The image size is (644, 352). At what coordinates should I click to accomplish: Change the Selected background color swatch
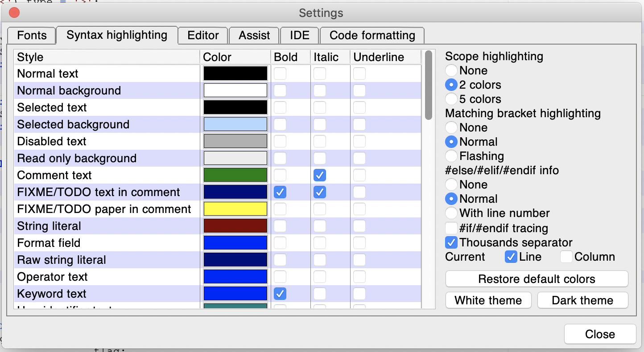[x=235, y=124]
